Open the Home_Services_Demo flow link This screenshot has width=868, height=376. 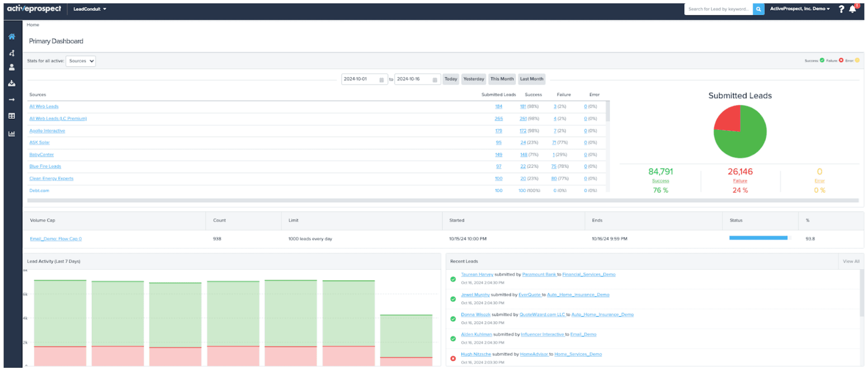pos(578,355)
